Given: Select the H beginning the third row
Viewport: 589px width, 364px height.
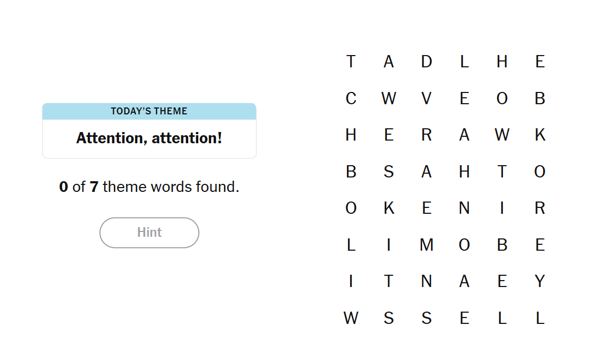Looking at the screenshot, I should [351, 135].
